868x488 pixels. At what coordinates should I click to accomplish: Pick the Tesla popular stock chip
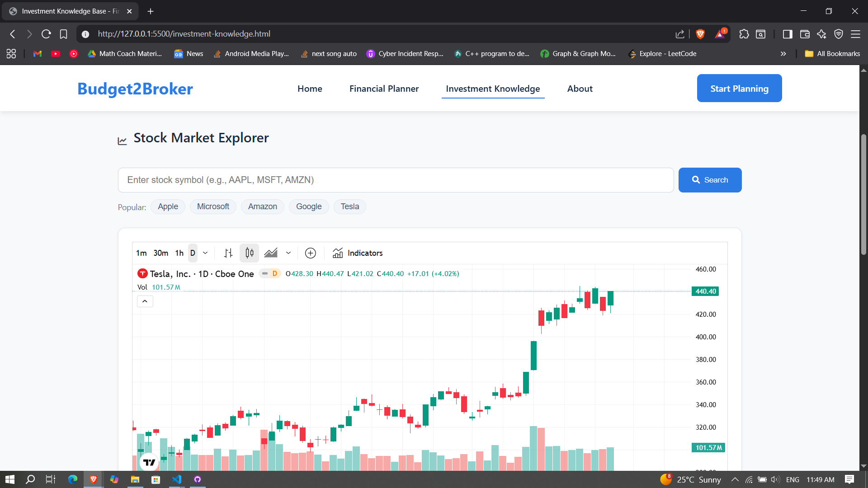click(x=349, y=206)
